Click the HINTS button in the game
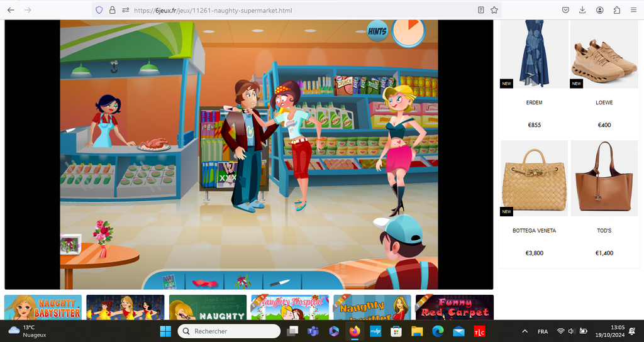 tap(377, 31)
